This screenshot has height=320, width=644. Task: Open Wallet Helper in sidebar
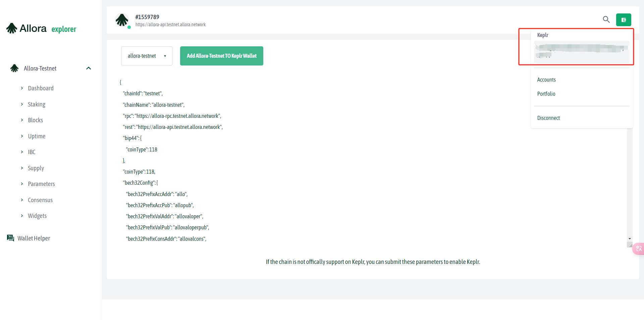coord(34,238)
